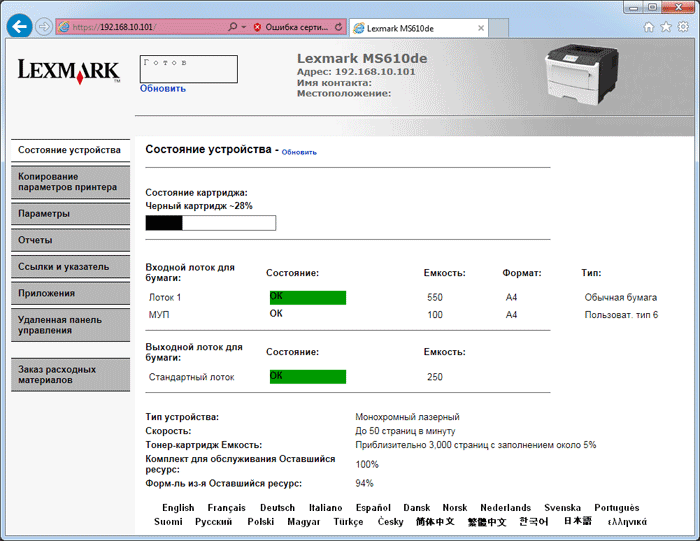
Task: Click Черный картридж ~28% label
Action: point(199,206)
